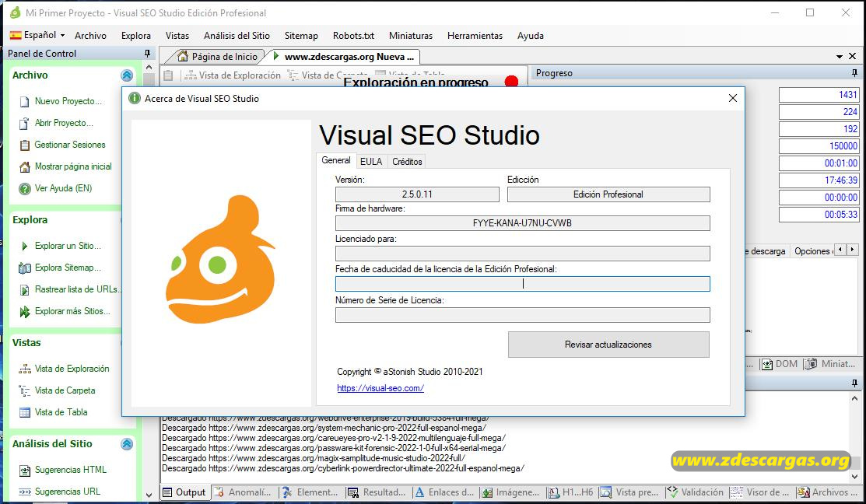Viewport: 866px width, 504px height.
Task: Select the General tab in About dialog
Action: [336, 160]
